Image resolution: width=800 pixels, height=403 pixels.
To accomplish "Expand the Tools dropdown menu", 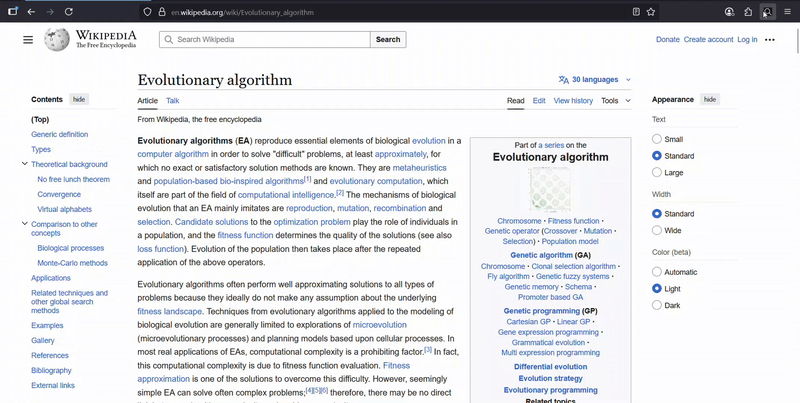I will pos(615,101).
